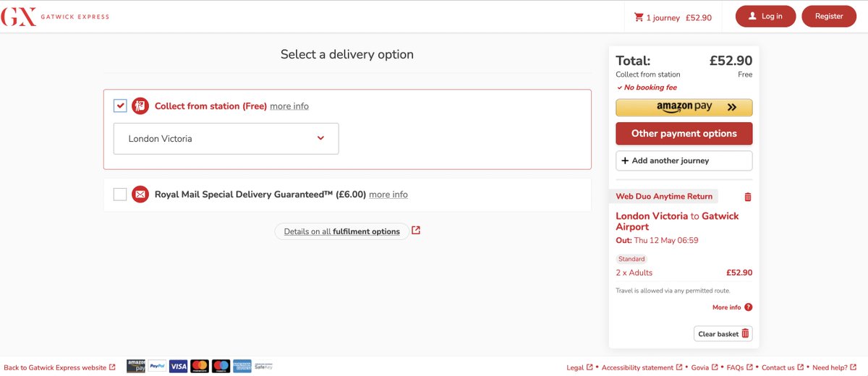Open the basket cart icon
Viewport: 868px width, 376px height.
click(x=639, y=17)
